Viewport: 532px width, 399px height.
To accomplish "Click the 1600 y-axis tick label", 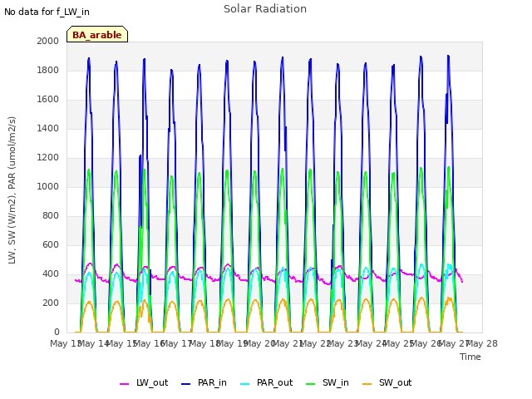I will [x=48, y=100].
